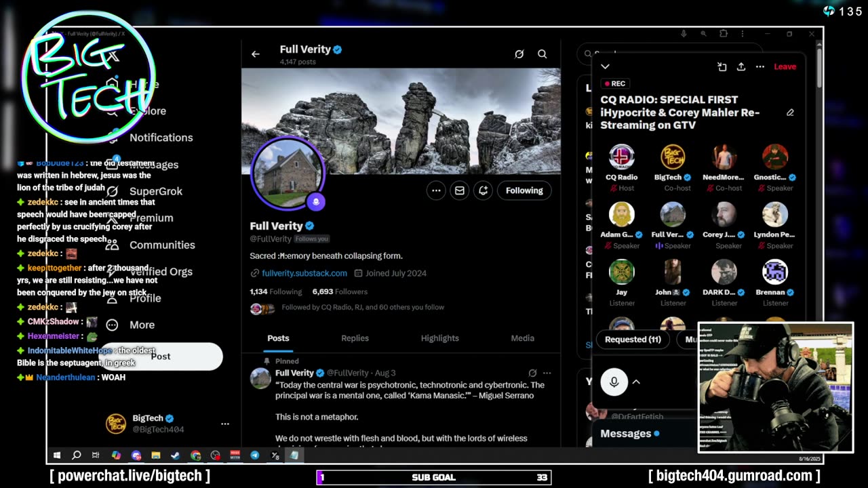Open Task View on the taskbar
Image resolution: width=868 pixels, height=488 pixels.
(96, 455)
